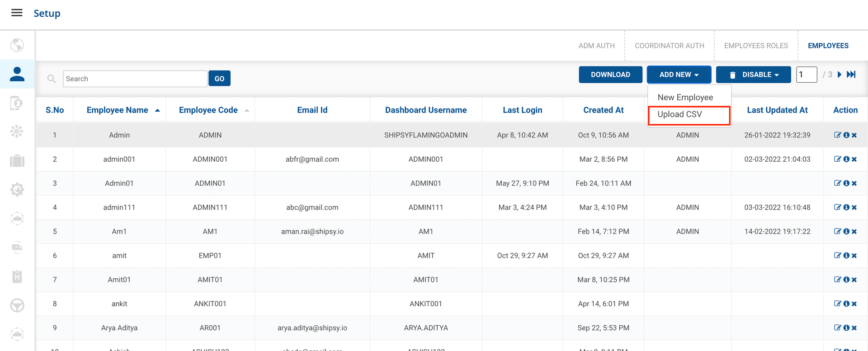
Task: Click the globe icon in sidebar
Action: 17,45
